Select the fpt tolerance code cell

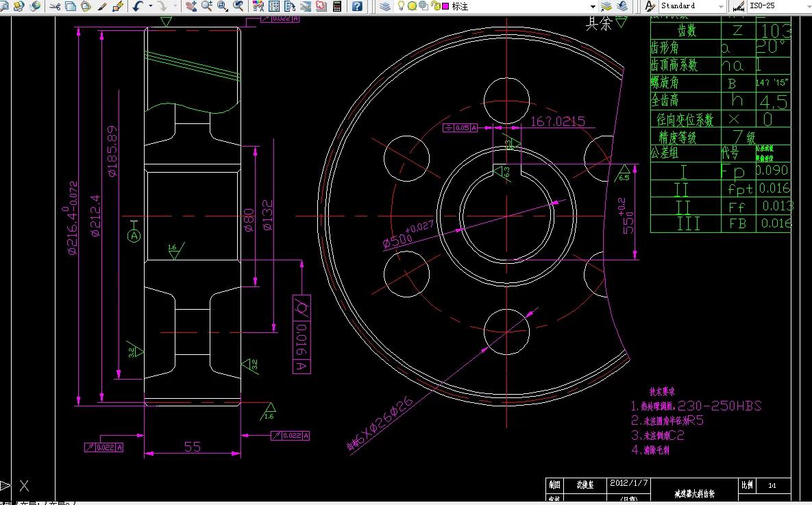[x=740, y=190]
